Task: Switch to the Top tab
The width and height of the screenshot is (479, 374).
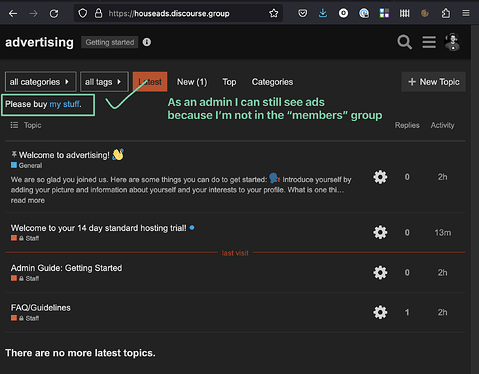Action: point(229,82)
